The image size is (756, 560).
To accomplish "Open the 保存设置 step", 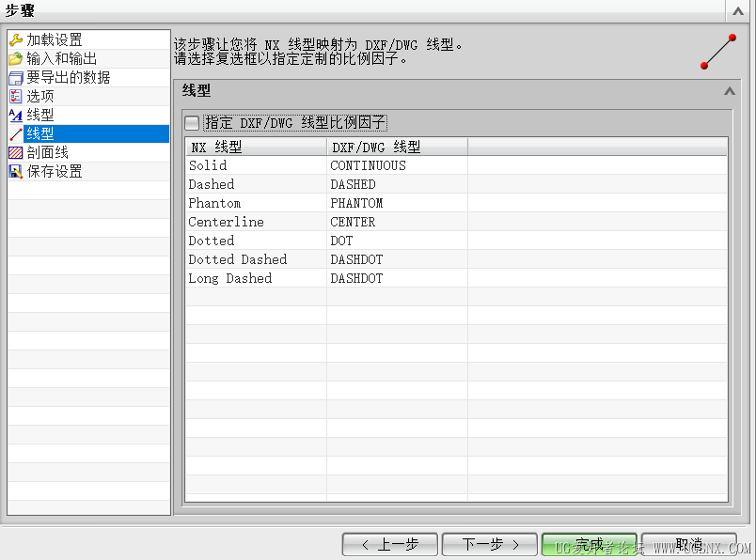I will pyautogui.click(x=88, y=172).
